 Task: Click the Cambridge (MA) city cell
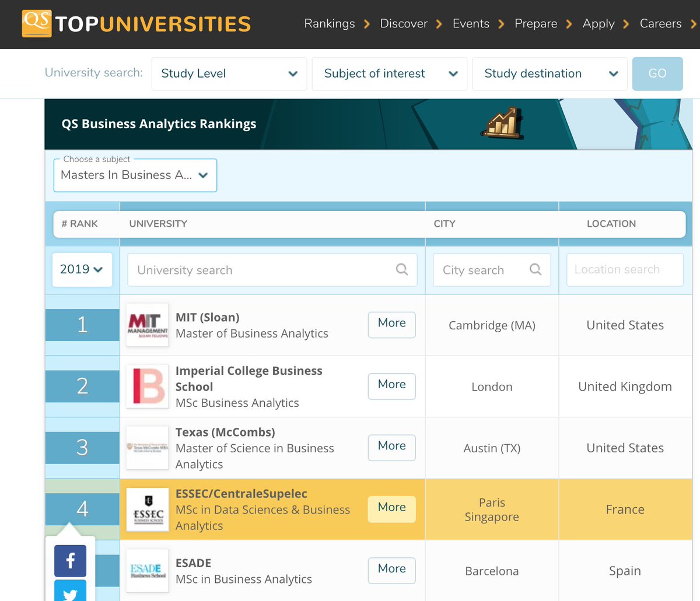click(492, 325)
